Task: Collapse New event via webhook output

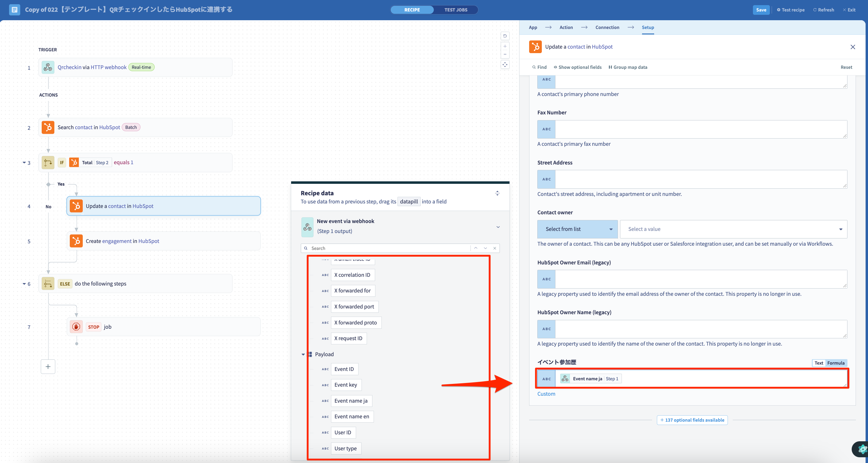Action: click(498, 227)
